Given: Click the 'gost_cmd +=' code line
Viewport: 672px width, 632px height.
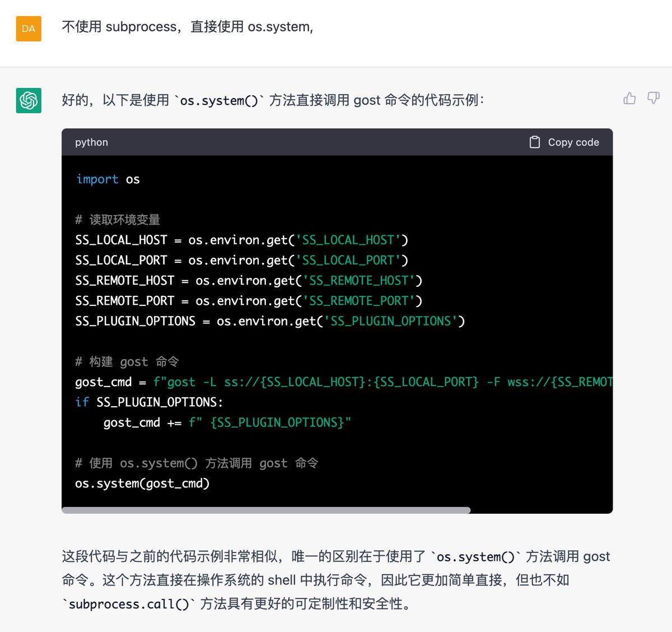Looking at the screenshot, I should 227,422.
